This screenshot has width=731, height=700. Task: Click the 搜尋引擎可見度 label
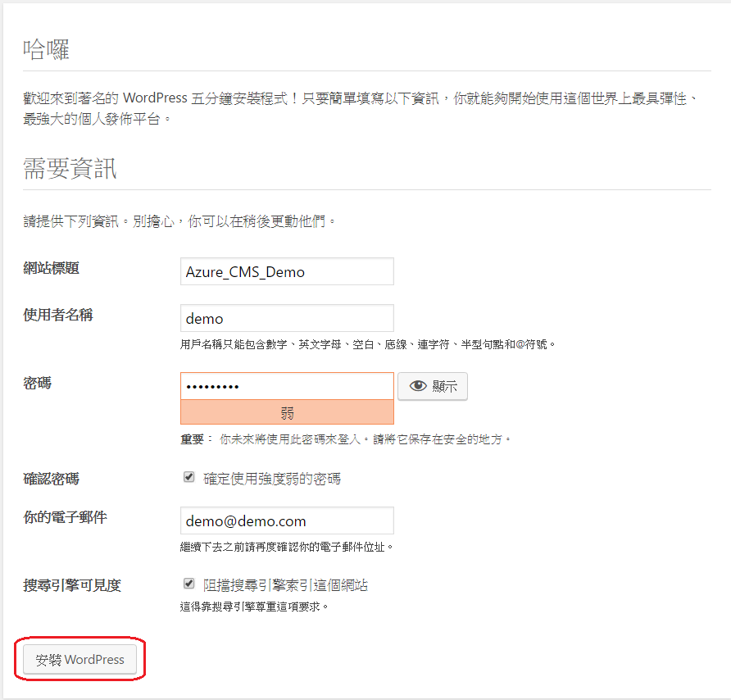[x=72, y=585]
